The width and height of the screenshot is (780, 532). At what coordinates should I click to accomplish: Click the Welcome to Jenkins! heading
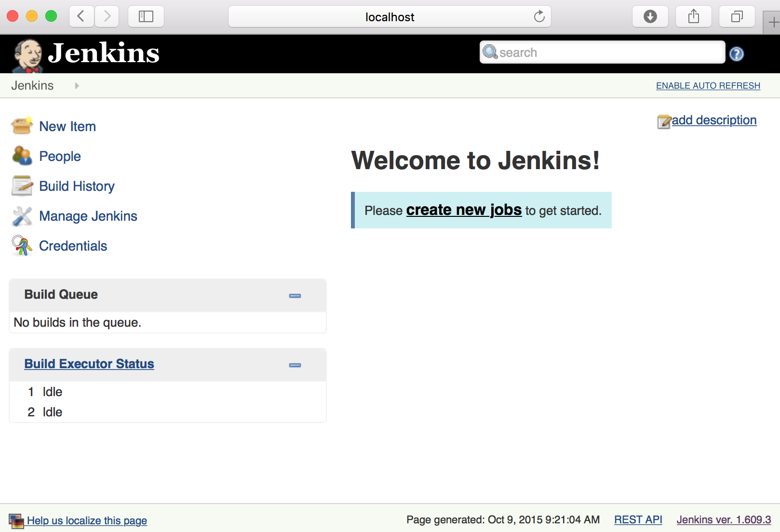[x=475, y=160]
